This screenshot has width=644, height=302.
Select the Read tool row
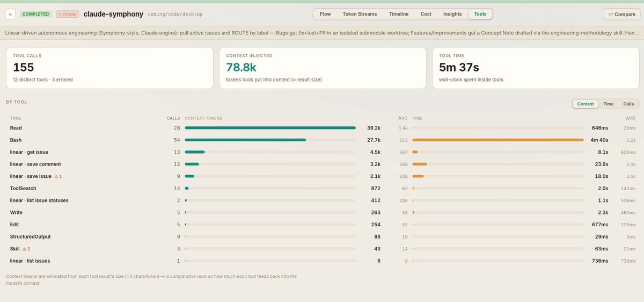[x=322, y=128]
